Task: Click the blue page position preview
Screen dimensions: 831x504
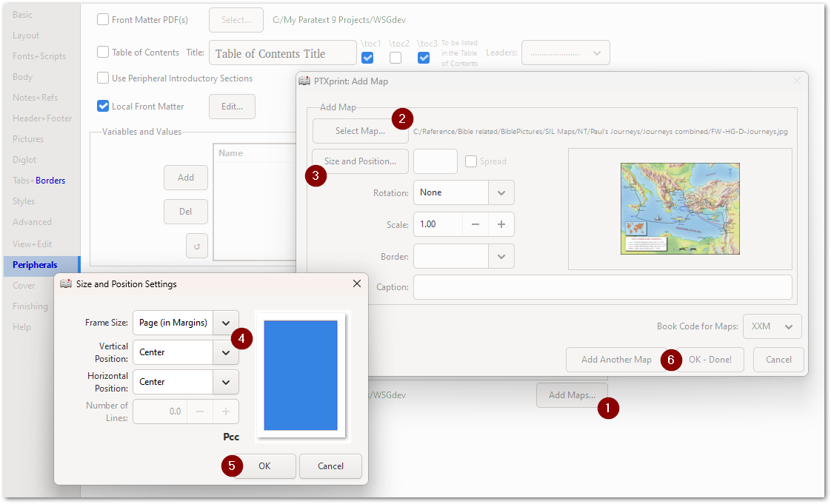Action: [301, 374]
